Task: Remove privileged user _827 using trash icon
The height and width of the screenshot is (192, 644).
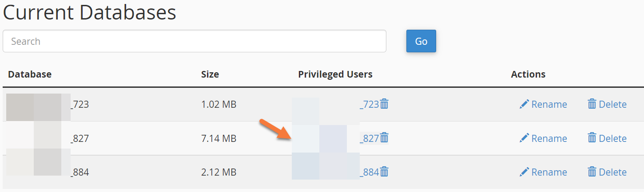Action: (x=385, y=138)
